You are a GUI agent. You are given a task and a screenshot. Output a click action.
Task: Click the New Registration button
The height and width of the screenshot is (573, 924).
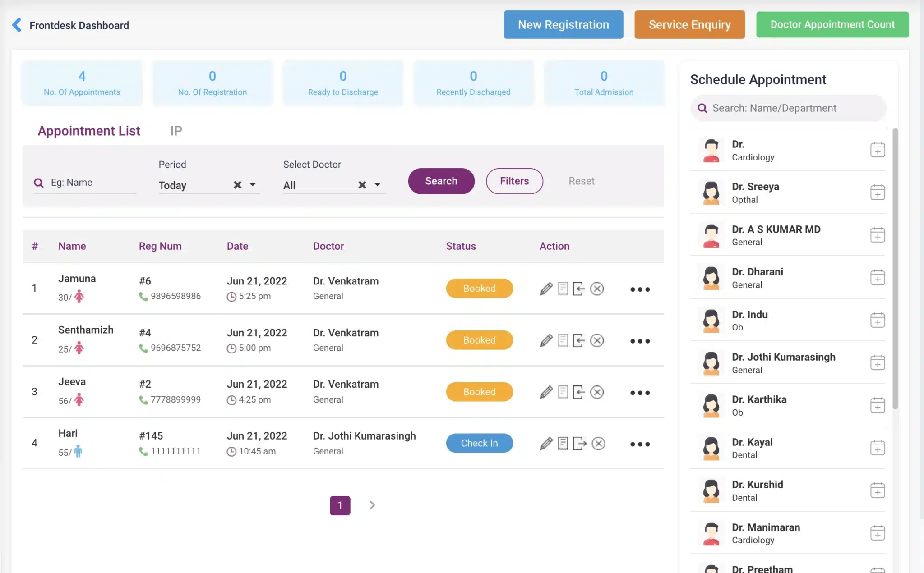click(x=564, y=24)
